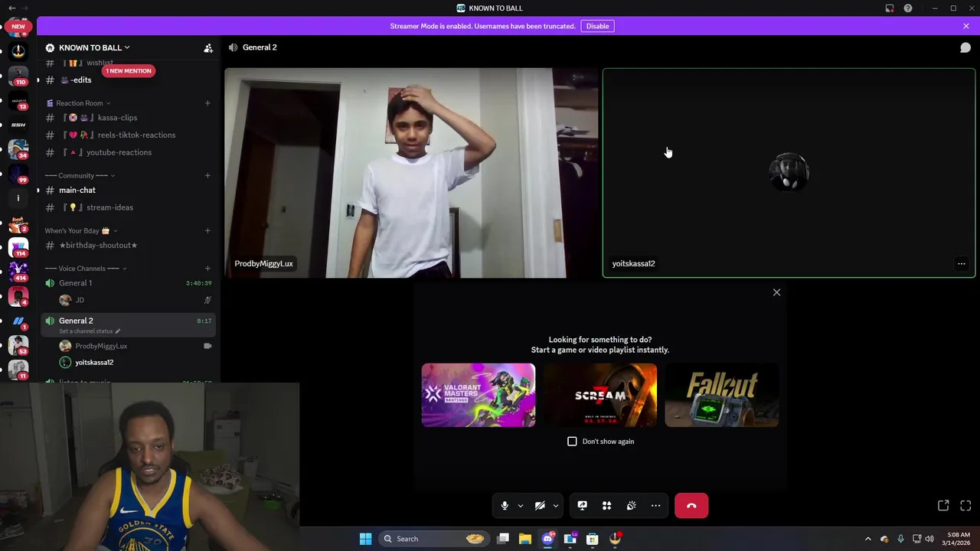980x551 pixels.
Task: Open server with 34 badge
Action: coord(18,148)
